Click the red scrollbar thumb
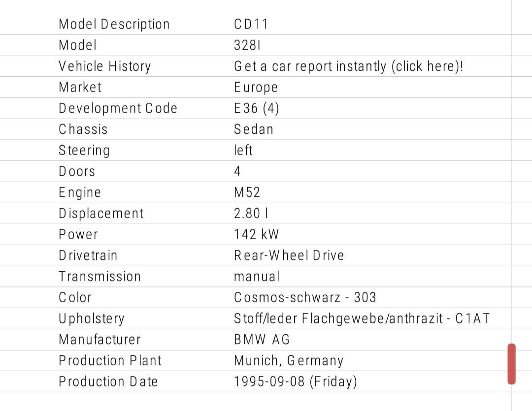Screen dimensions: 532x411 coord(511,364)
